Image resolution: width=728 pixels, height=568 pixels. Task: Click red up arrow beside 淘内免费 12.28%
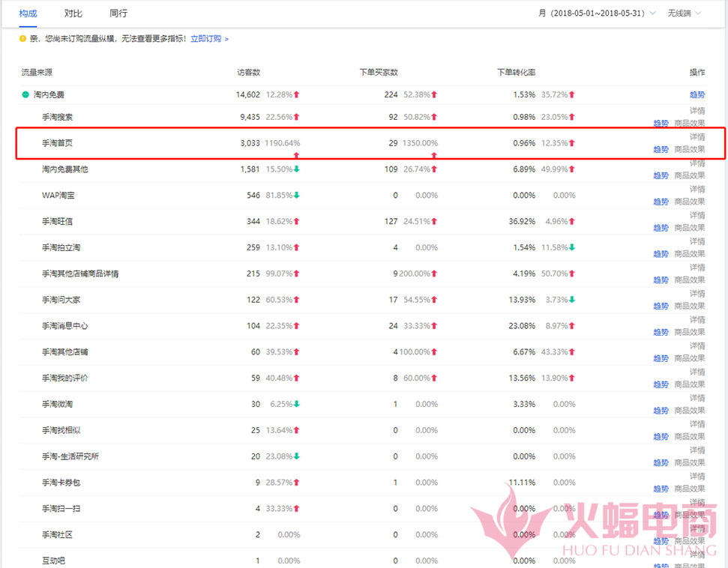[297, 94]
